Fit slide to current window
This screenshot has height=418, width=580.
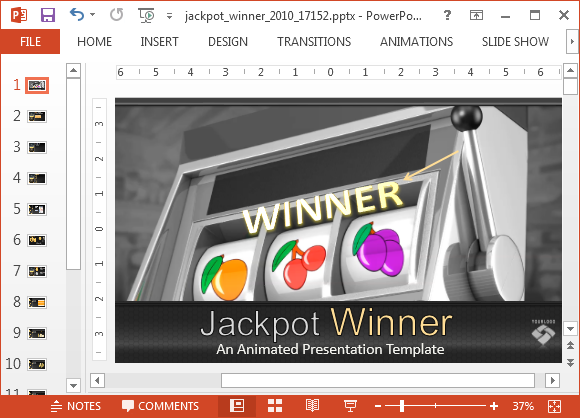point(554,406)
